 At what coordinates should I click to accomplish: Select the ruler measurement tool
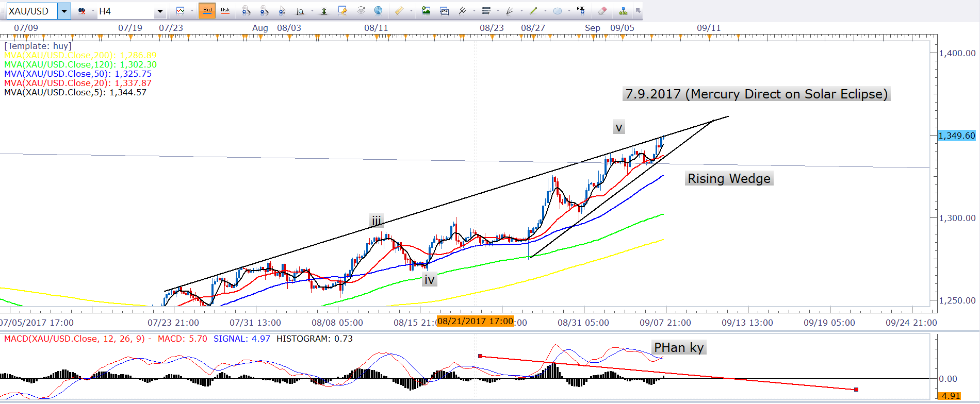point(399,11)
